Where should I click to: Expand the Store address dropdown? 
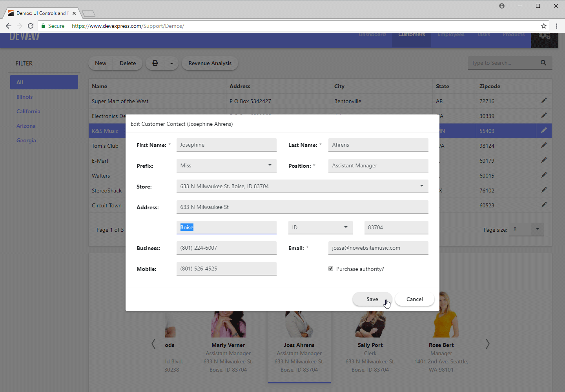(x=421, y=186)
